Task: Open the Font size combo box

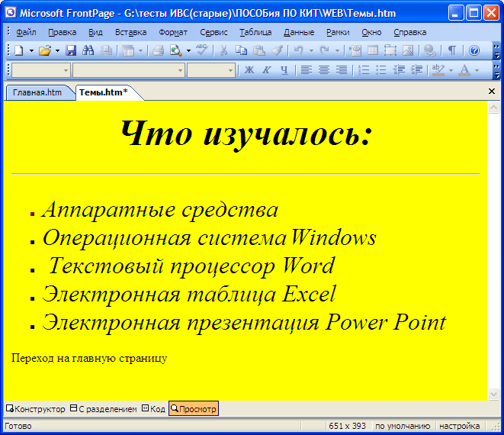Action: click(211, 70)
